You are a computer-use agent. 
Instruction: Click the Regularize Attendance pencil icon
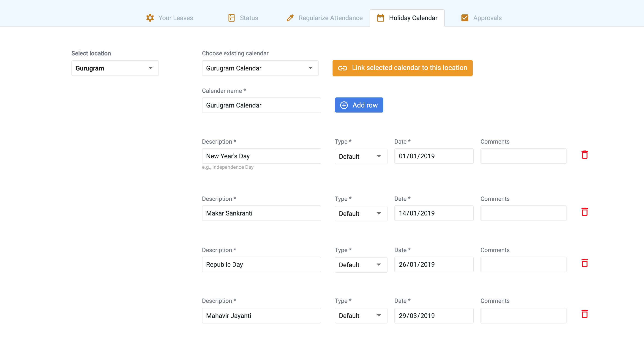[290, 18]
